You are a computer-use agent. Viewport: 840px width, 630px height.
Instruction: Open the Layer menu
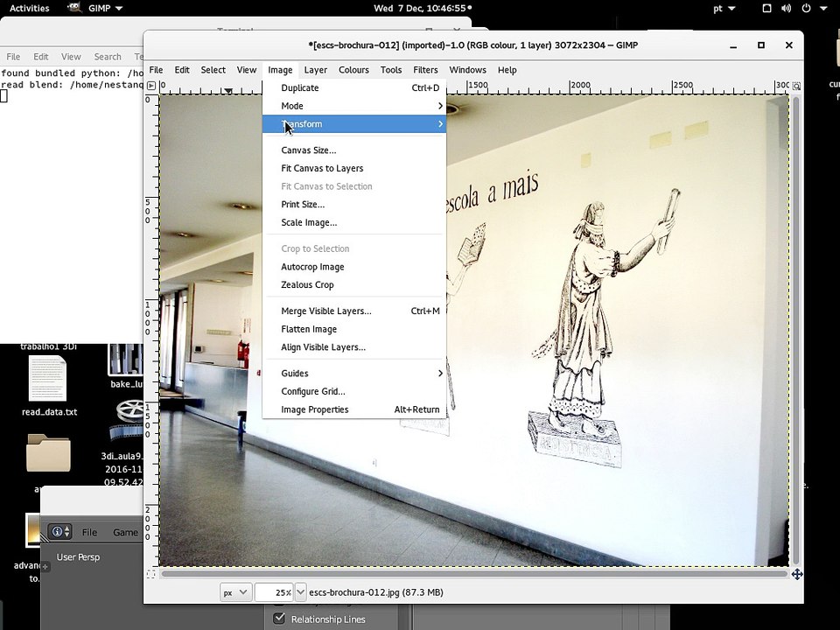point(316,70)
